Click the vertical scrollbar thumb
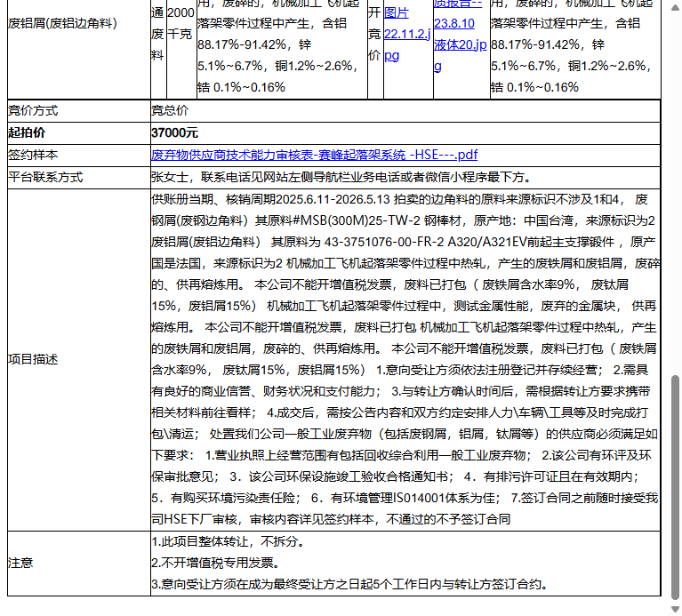Image resolution: width=682 pixels, height=616 pixels. [675, 487]
